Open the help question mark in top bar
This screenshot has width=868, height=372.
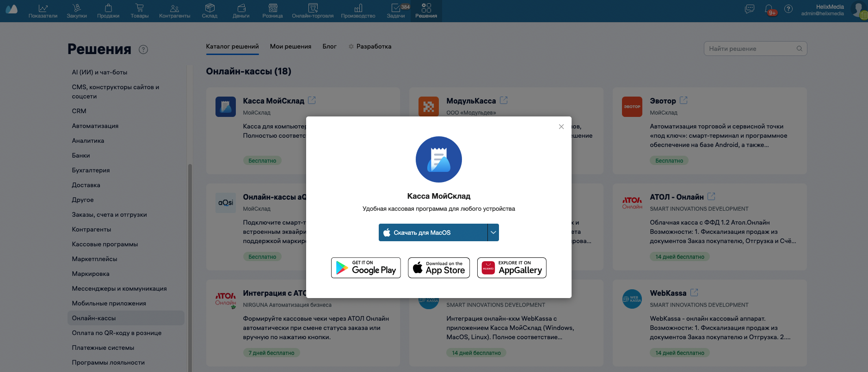pos(788,9)
